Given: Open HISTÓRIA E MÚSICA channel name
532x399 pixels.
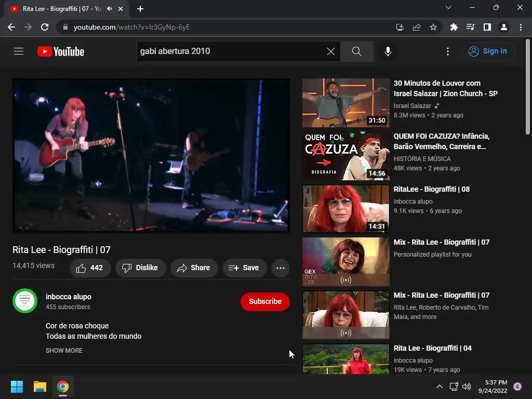Looking at the screenshot, I should point(422,159).
